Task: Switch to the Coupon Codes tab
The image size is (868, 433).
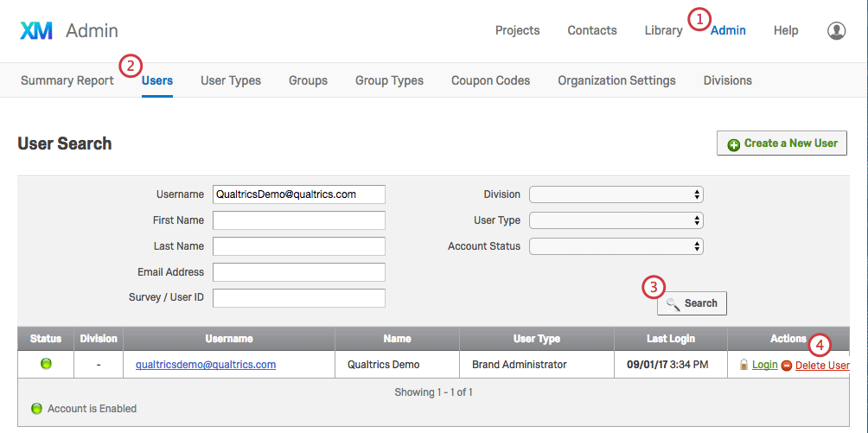Action: [490, 81]
